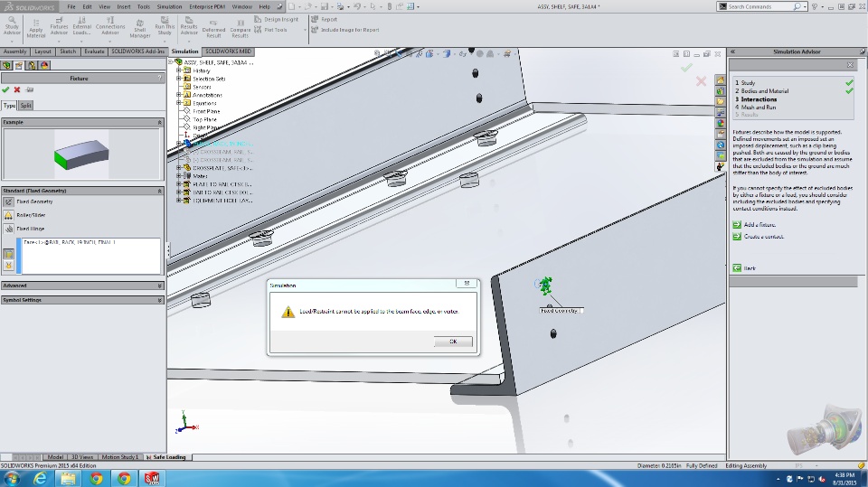Open Design Library icon in task pane
868x487 pixels.
point(721,91)
